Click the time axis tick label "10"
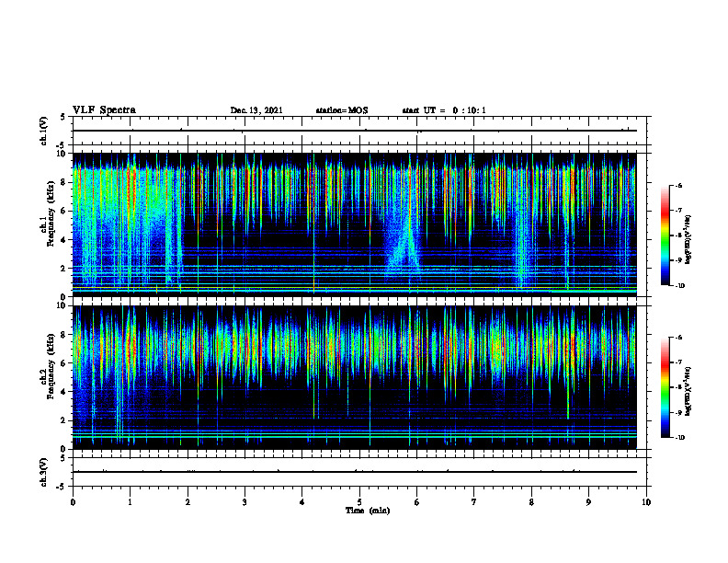728x563 pixels. 646,502
